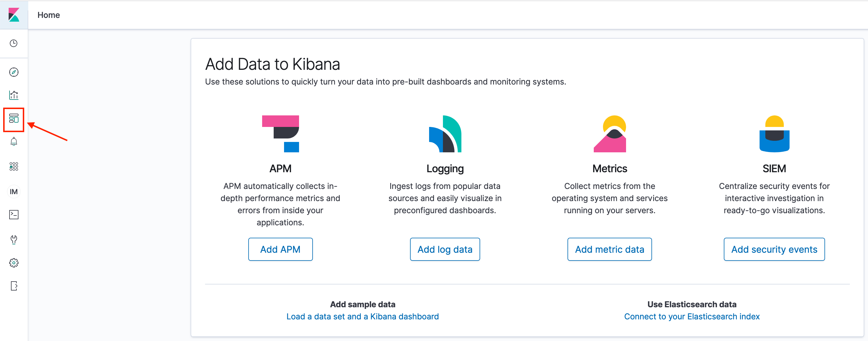Image resolution: width=868 pixels, height=341 pixels.
Task: Click the Logging logo graphic
Action: point(445,134)
